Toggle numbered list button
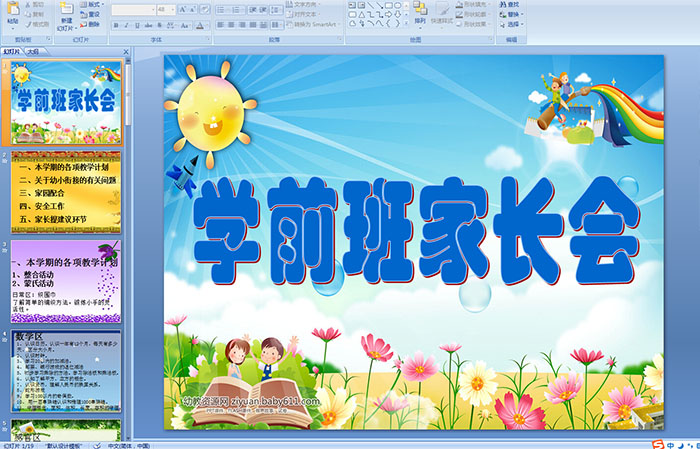Image resolution: width=700 pixels, height=449 pixels. 238,9
